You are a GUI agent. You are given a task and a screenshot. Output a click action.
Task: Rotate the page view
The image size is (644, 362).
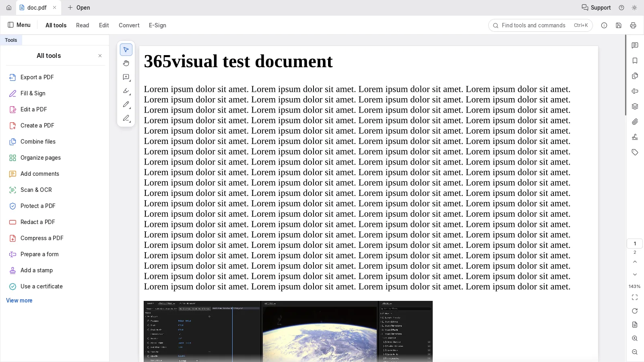[635, 311]
